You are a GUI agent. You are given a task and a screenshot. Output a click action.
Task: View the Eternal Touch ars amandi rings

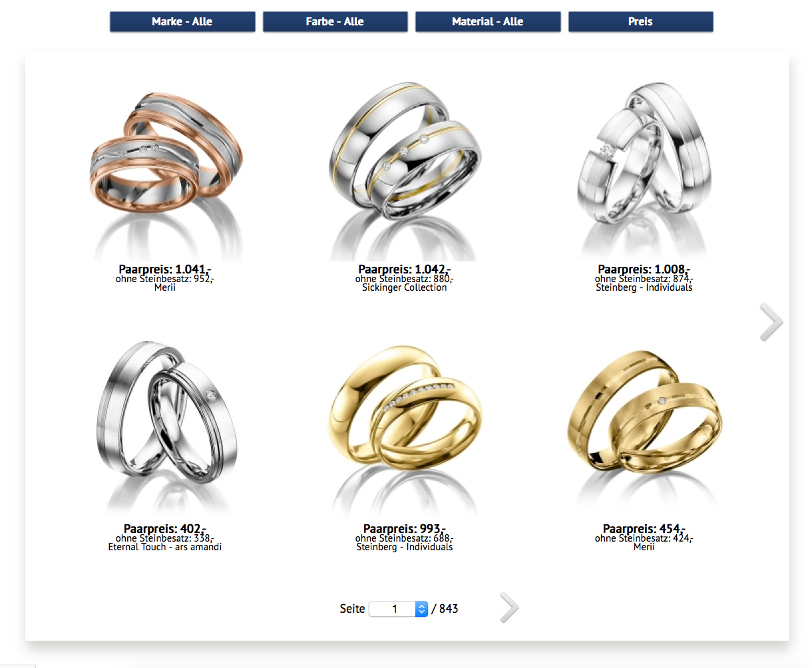click(165, 429)
